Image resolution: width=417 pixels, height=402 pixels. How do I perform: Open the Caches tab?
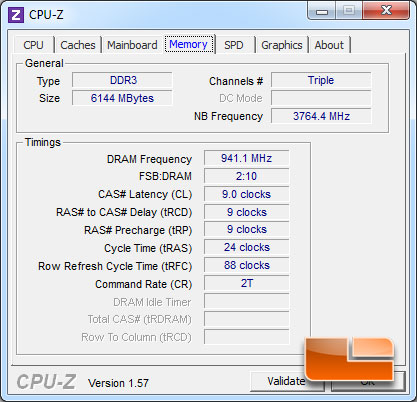[x=78, y=45]
